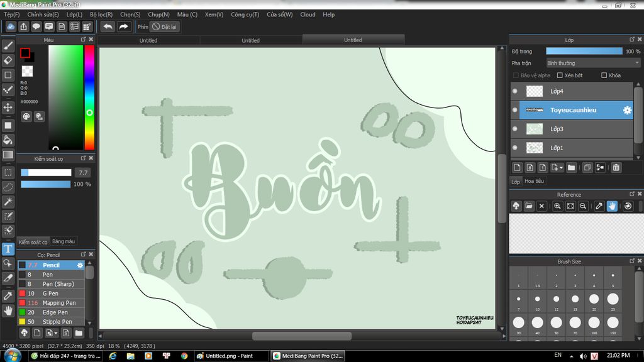Click the Redo arrow
Screen dimensions: 644x362
tap(123, 26)
